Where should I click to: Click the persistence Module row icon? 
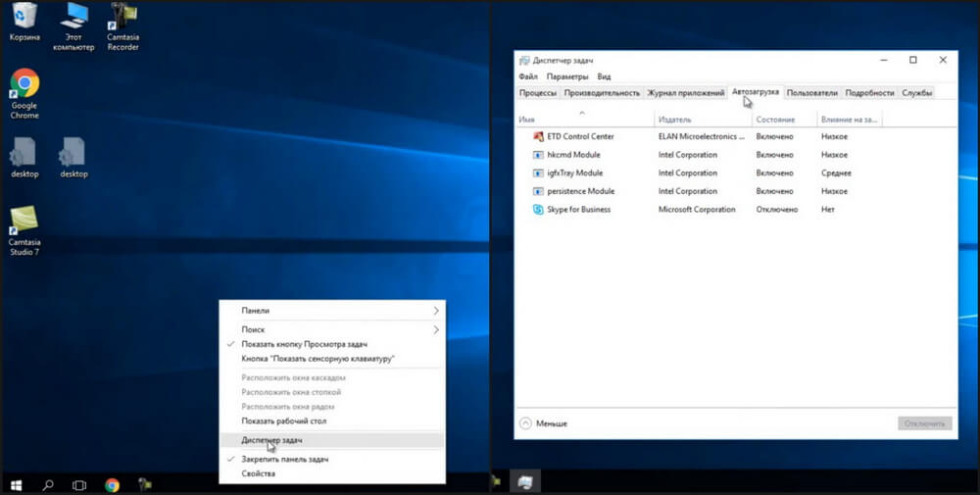(x=538, y=191)
